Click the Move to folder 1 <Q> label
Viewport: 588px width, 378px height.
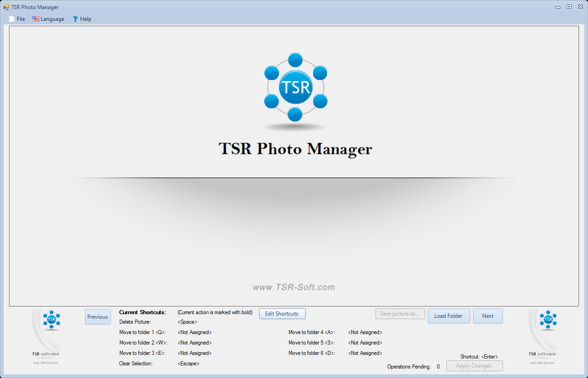142,332
